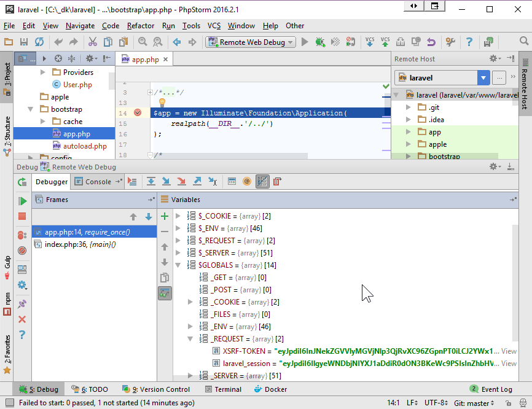532x409 pixels.
Task: Click Evaluate Expression calculator icon
Action: pyautogui.click(x=232, y=182)
